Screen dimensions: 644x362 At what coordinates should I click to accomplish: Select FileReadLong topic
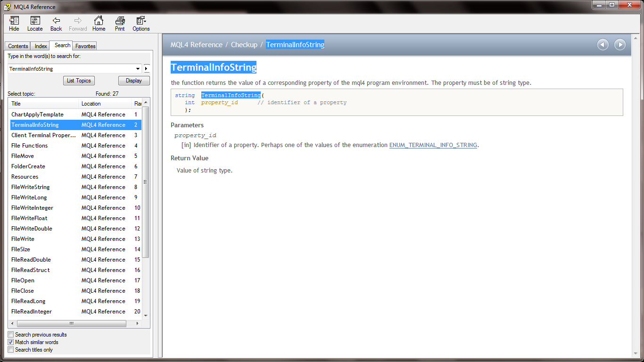tap(75, 301)
